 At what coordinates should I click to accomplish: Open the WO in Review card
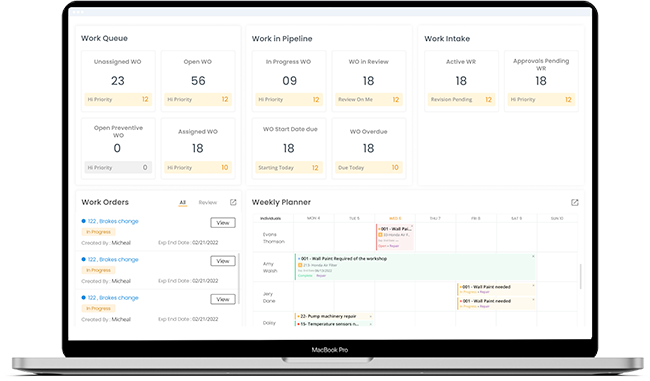click(369, 81)
